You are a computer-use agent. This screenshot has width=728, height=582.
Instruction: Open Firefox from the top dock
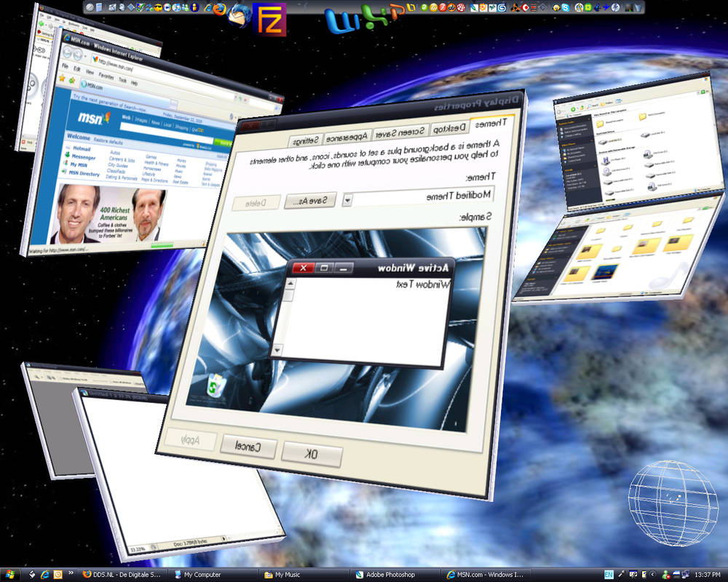pyautogui.click(x=218, y=9)
